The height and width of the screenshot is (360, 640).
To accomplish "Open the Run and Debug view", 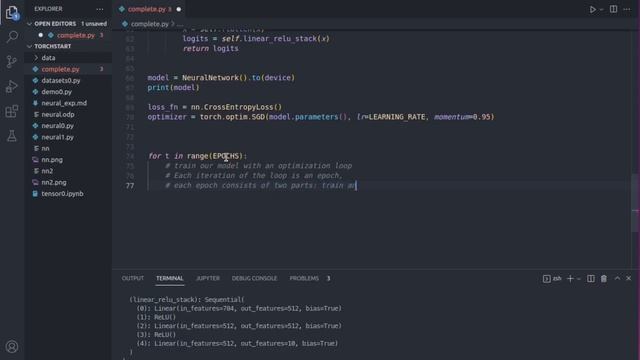I will tap(12, 87).
